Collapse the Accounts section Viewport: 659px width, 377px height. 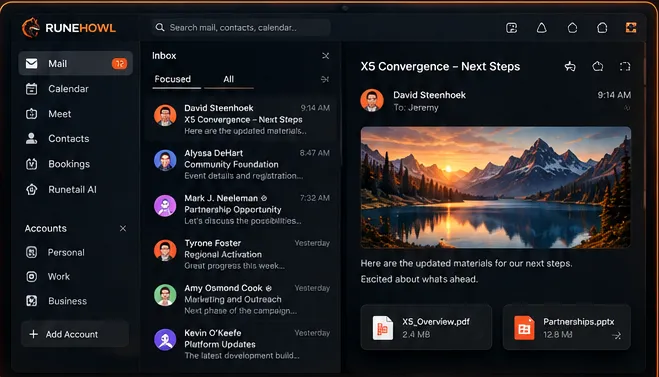click(123, 229)
